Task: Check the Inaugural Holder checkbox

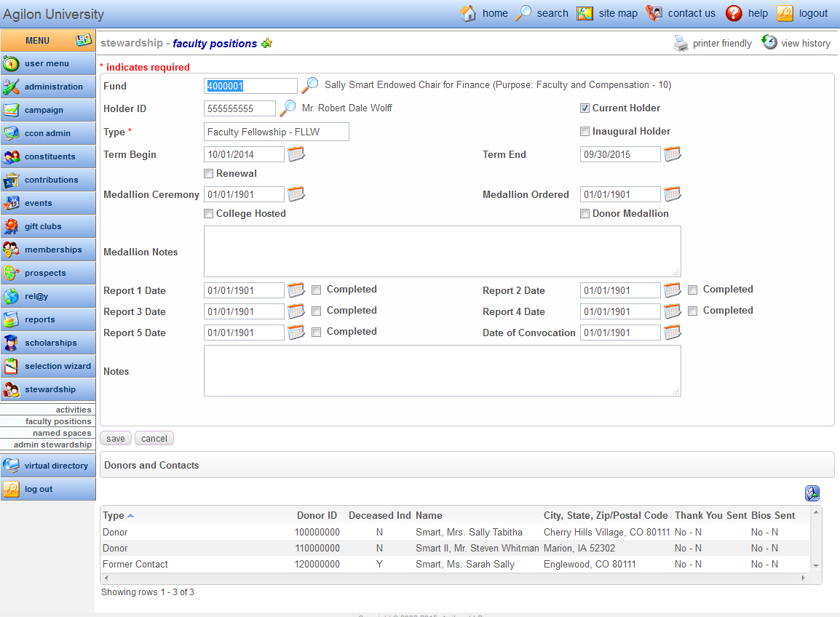Action: (x=585, y=131)
